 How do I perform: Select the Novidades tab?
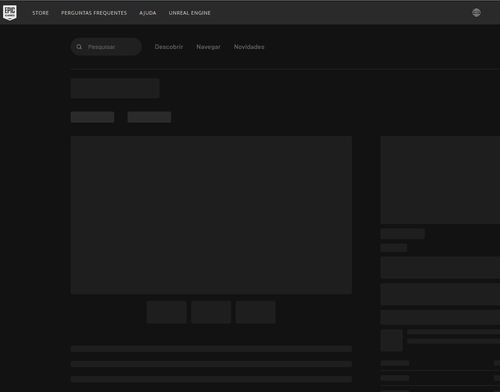pyautogui.click(x=249, y=47)
